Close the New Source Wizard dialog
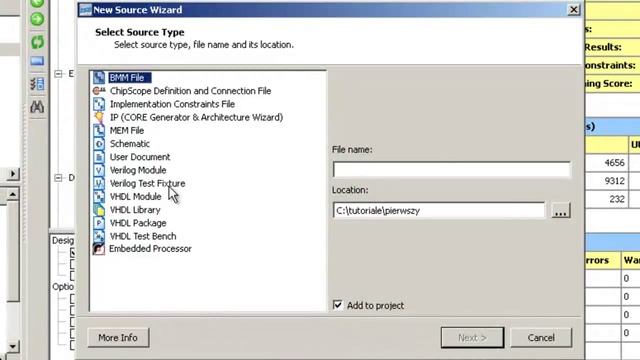Image resolution: width=640 pixels, height=360 pixels. (573, 9)
